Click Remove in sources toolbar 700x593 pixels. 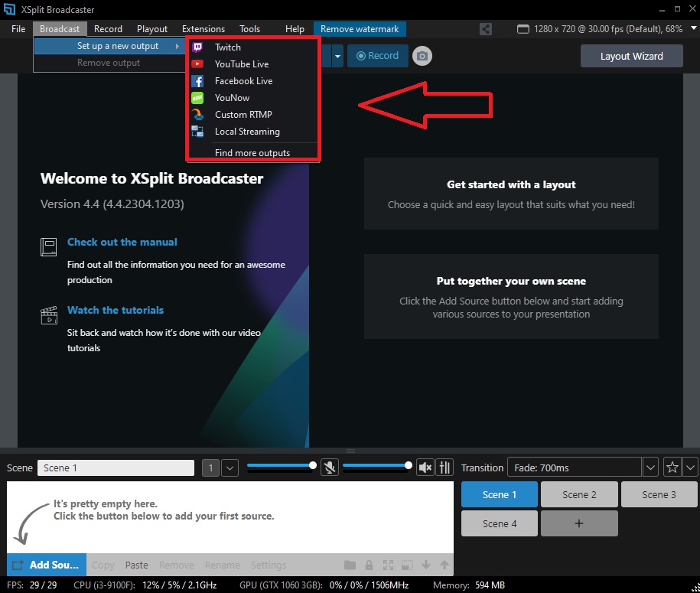177,565
